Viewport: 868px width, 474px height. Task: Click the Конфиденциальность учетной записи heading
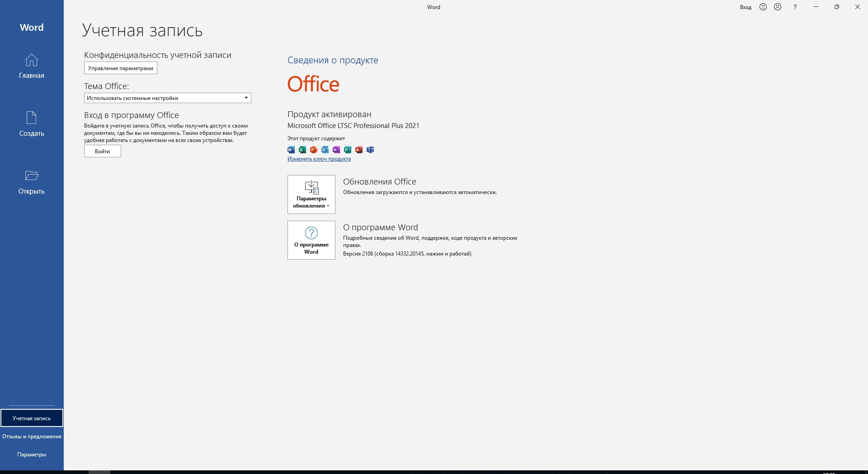(x=158, y=55)
